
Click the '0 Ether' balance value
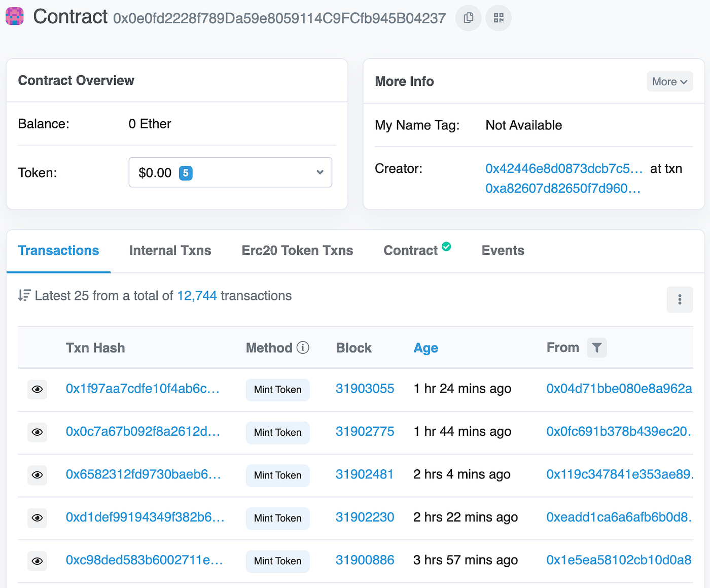pyautogui.click(x=150, y=124)
